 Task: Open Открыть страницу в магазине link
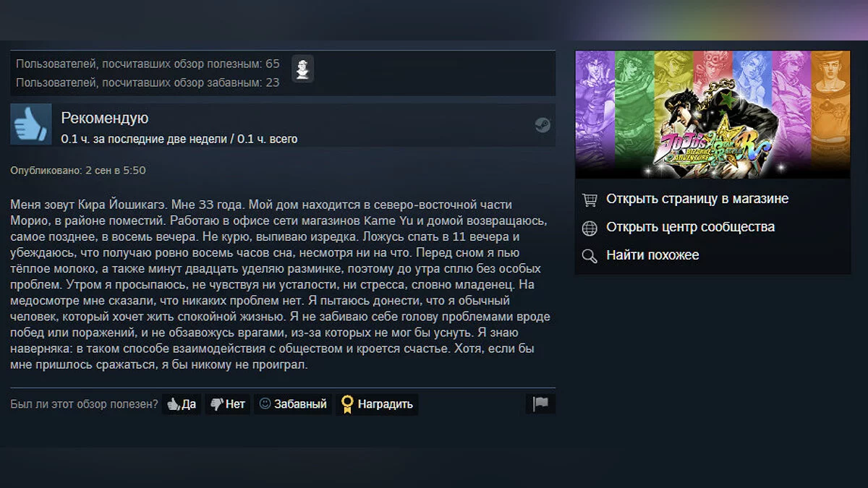697,199
